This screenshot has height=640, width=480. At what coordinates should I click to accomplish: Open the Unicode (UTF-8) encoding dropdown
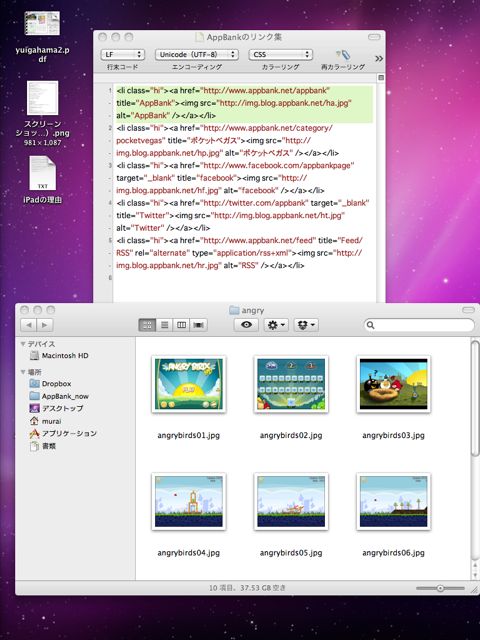[196, 54]
